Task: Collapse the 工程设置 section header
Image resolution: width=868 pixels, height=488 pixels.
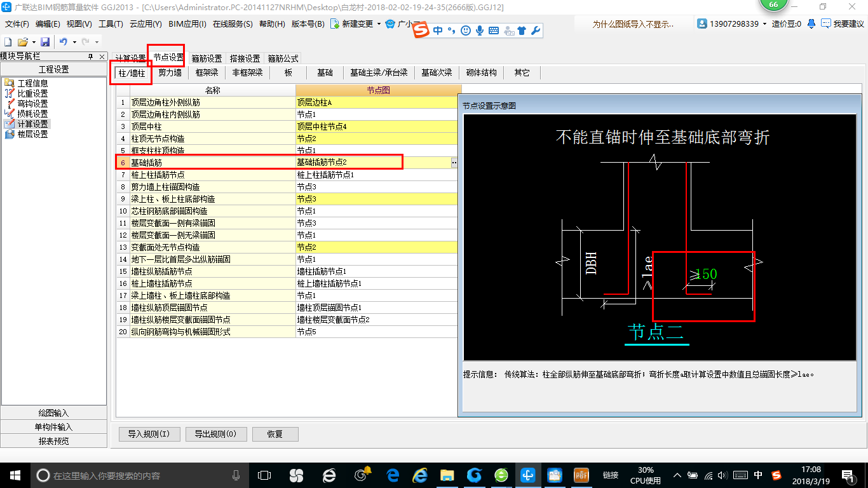Action: 53,70
